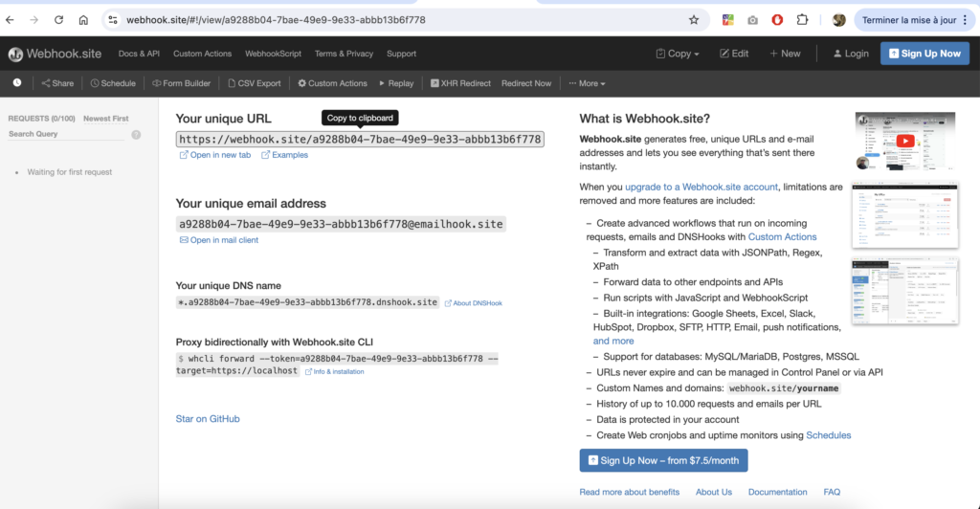This screenshot has height=509, width=980.
Task: Open the Chrome three-dot menu
Action: click(968, 19)
